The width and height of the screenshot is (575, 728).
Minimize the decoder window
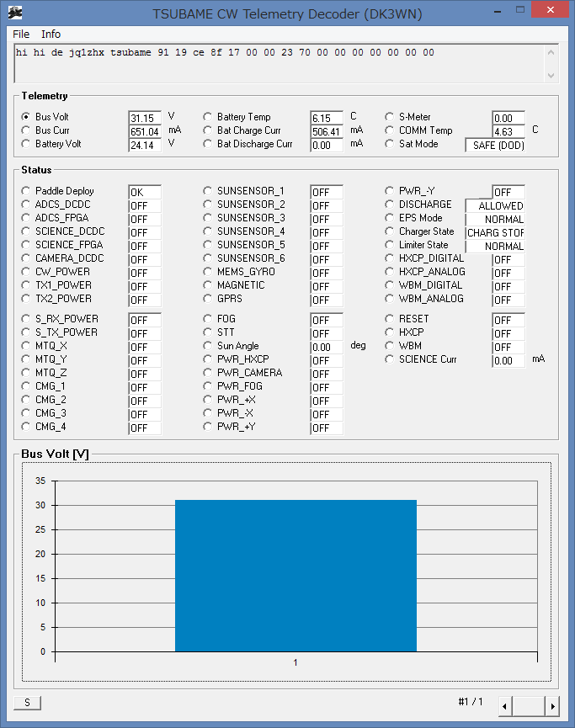(x=498, y=10)
